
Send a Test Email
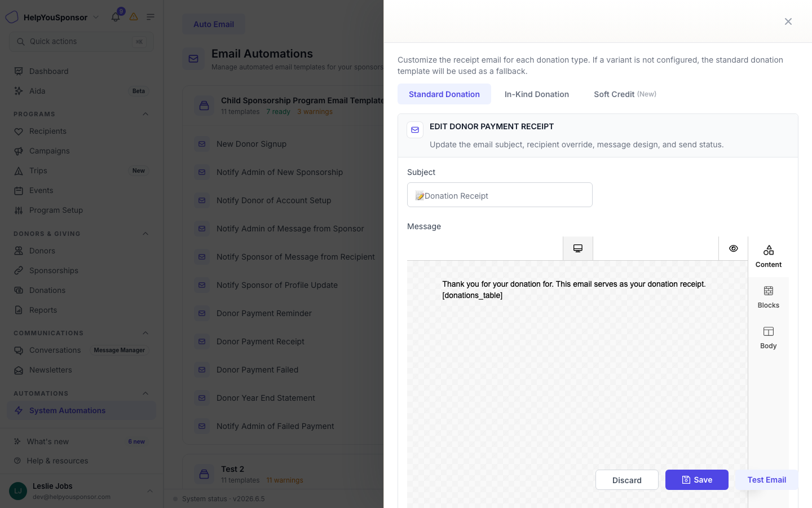click(x=766, y=480)
